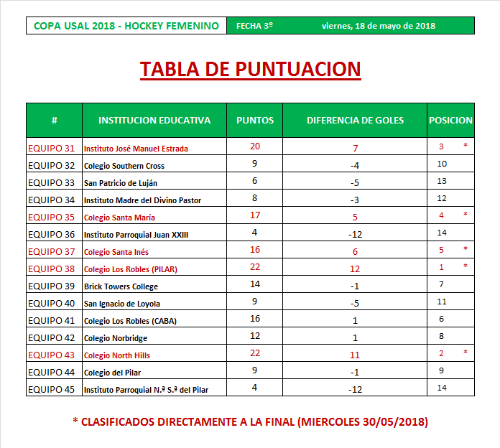Click the CLASIFICADOS DIRECTAMENTE A LA FINAL footnote
Screen dimensions: 500x448
click(x=250, y=421)
